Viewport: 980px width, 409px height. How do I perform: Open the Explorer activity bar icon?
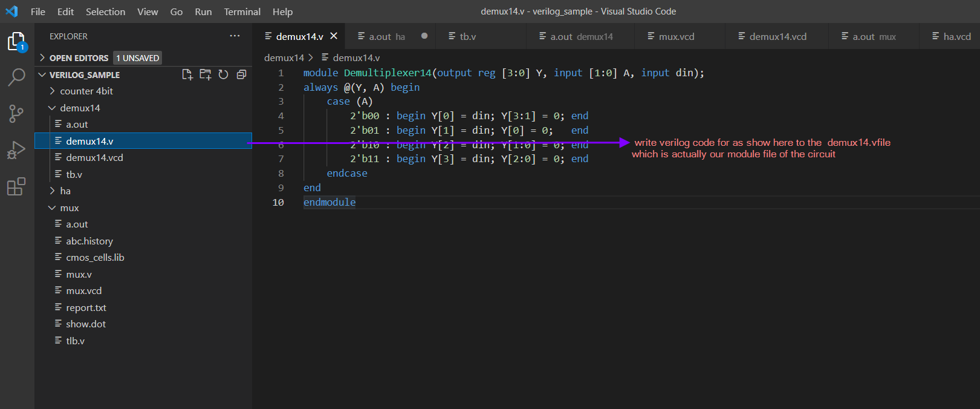coord(16,42)
